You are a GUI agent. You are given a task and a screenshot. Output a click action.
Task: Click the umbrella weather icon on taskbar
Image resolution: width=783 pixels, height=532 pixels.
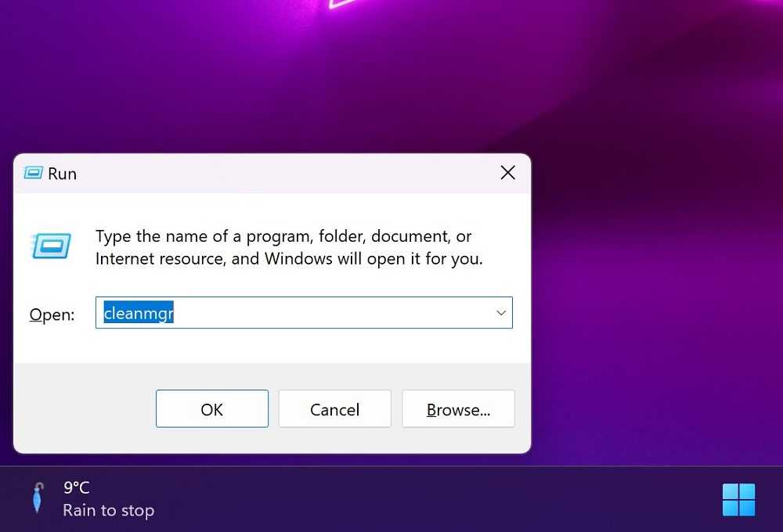[38, 498]
